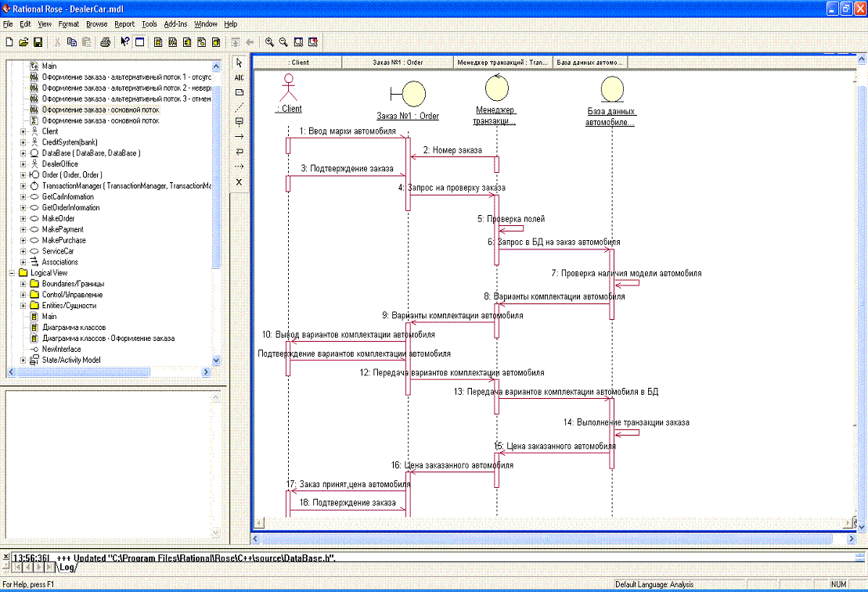Toggle the View Documentation toolbar button
This screenshot has width=868, height=592.
tap(139, 41)
